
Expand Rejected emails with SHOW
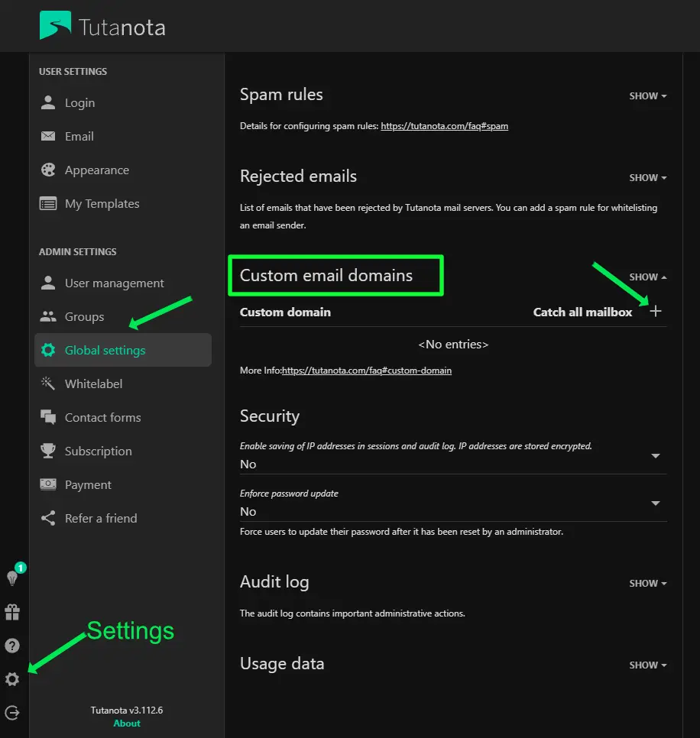coord(648,178)
